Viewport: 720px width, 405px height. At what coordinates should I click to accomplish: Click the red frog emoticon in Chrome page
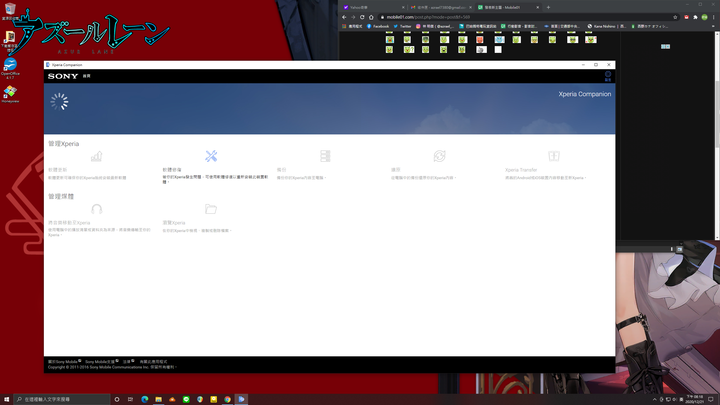coord(480,39)
